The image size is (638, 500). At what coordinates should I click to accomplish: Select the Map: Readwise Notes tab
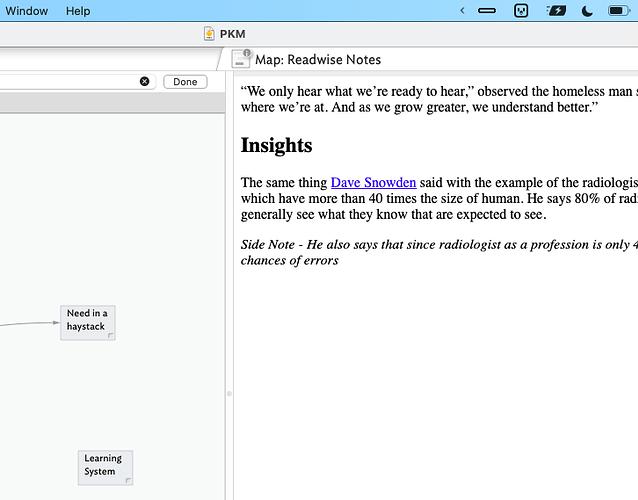[318, 60]
